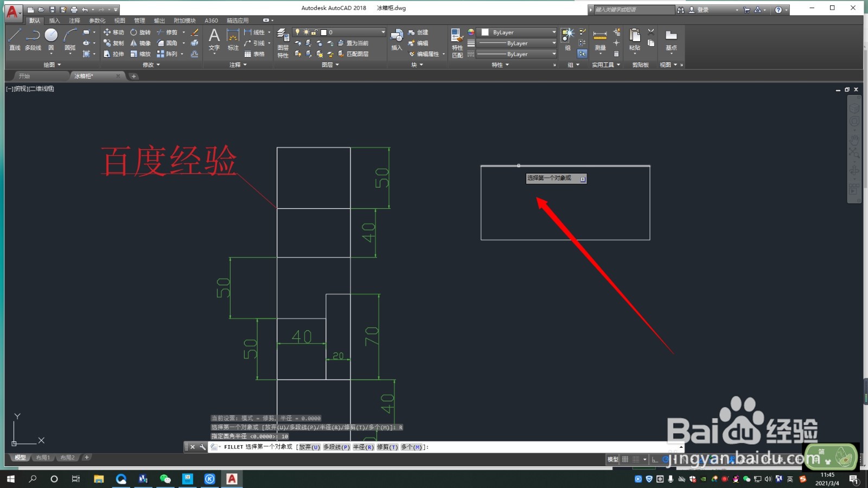Click the Erase tool icon
The image size is (868, 488).
coord(195,33)
